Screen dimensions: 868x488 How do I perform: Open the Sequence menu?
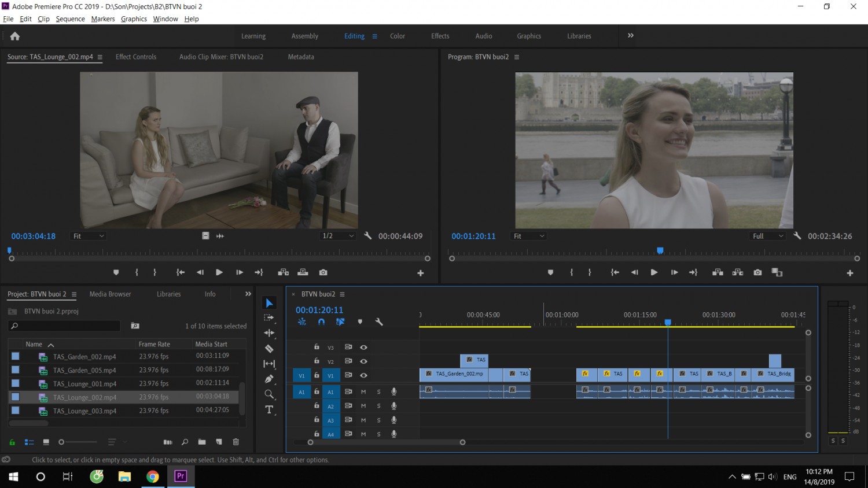(x=70, y=19)
